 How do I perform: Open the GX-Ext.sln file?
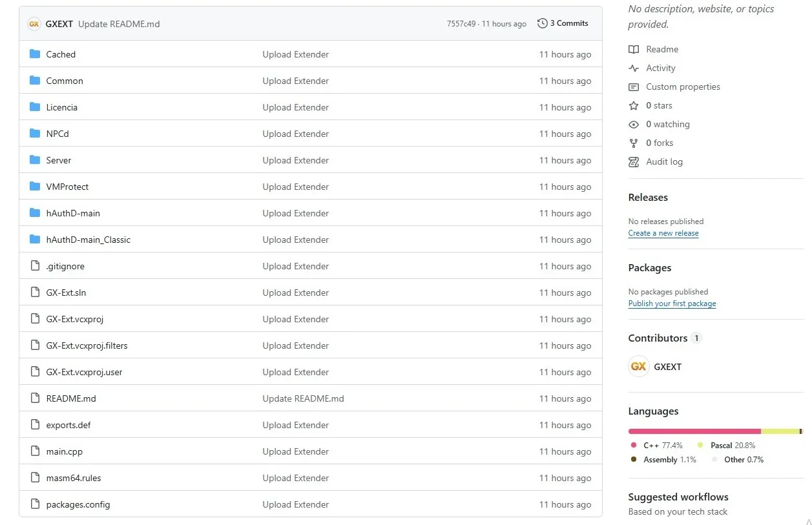point(66,293)
